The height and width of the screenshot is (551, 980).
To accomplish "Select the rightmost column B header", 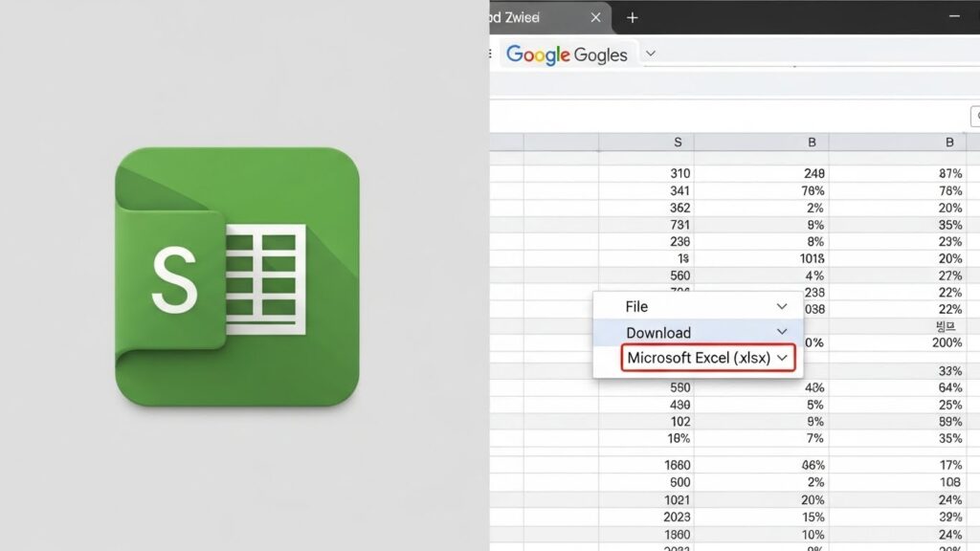I will click(x=949, y=143).
